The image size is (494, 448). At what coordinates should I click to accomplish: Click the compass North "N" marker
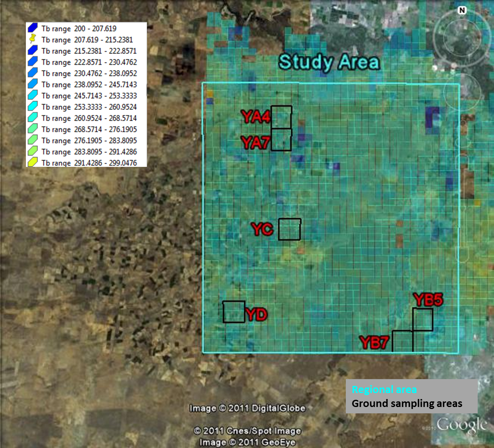(462, 10)
